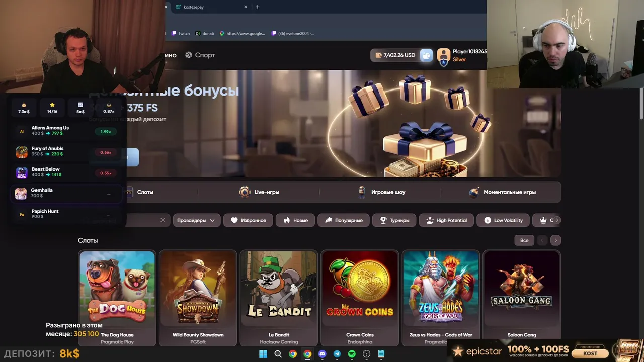Click the Silver rank label

coord(459,60)
